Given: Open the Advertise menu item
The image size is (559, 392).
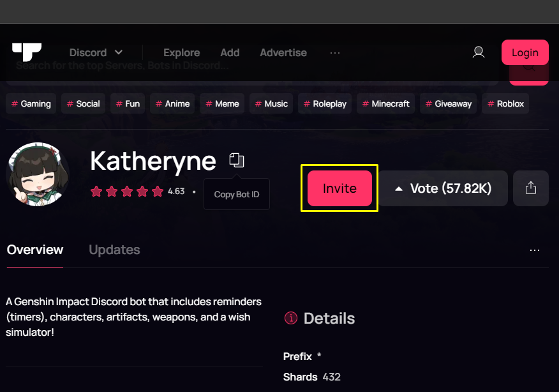Looking at the screenshot, I should coord(283,53).
